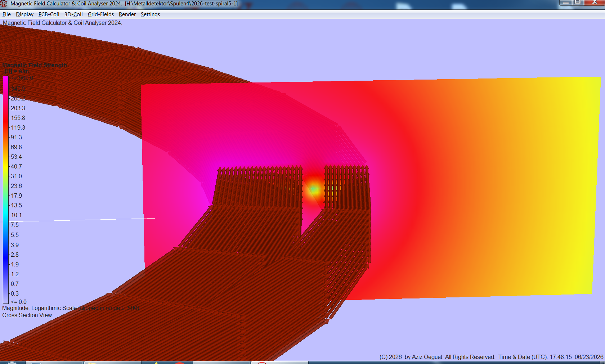Click the 3.9 scale label
Screen dimensions: 605x364
[x=15, y=245]
